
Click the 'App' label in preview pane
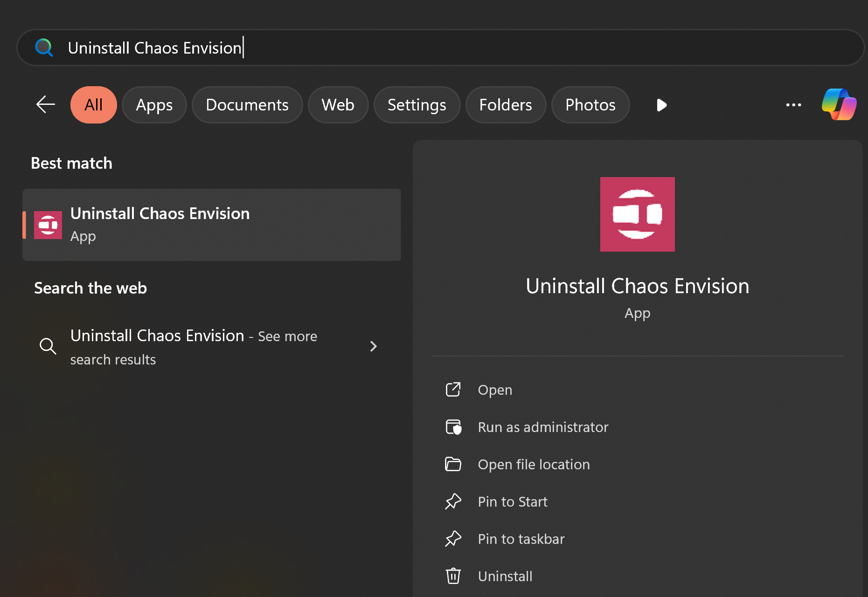tap(637, 313)
